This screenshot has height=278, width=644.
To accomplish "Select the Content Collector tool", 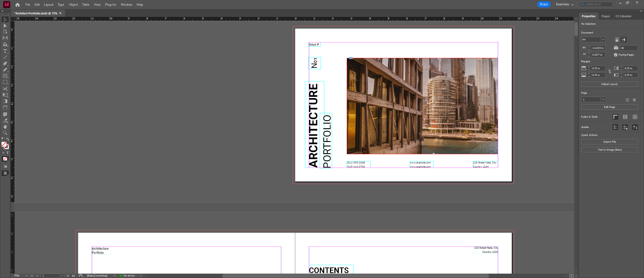I will click(x=5, y=44).
